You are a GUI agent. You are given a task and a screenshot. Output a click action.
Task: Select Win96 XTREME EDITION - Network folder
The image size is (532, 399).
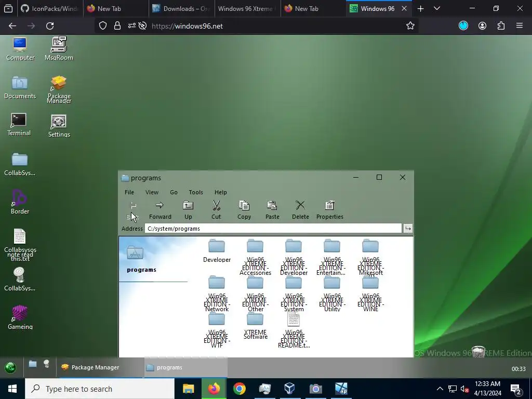point(217,294)
